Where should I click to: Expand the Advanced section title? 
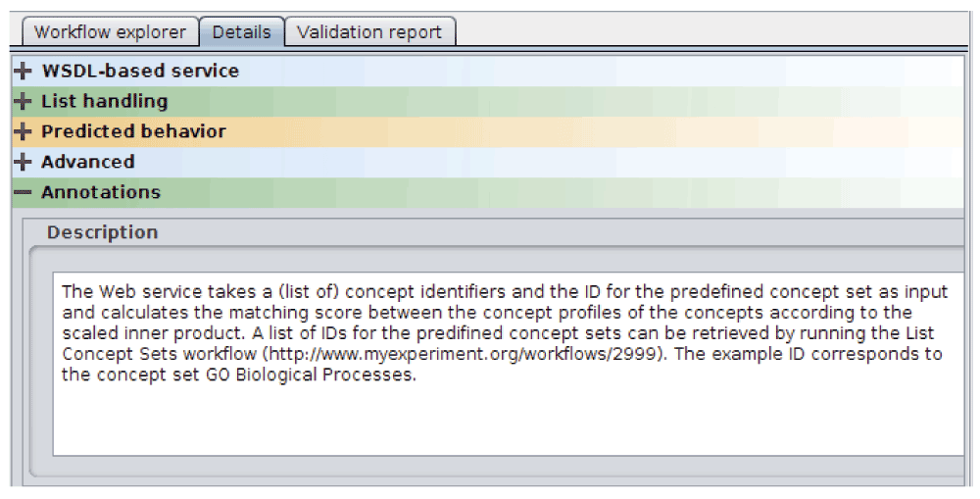coord(87,163)
